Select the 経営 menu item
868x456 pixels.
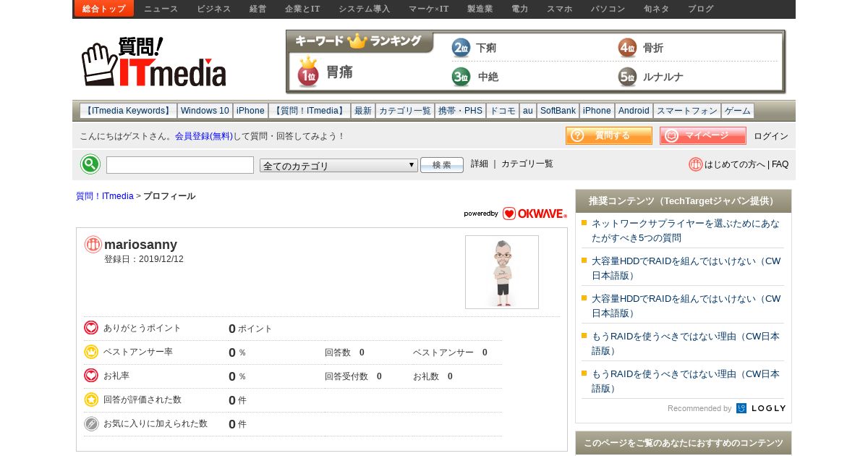(258, 9)
